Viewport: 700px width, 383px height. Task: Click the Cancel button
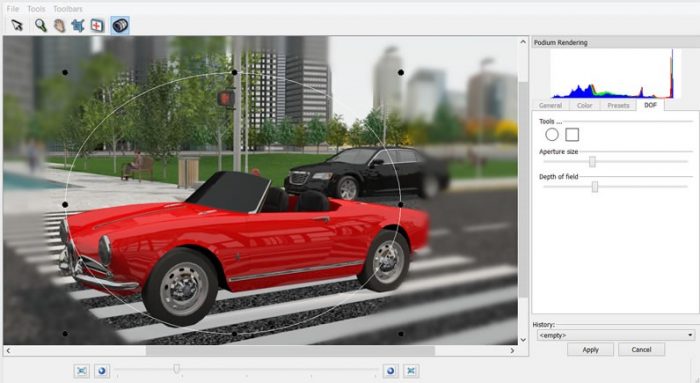(x=641, y=350)
